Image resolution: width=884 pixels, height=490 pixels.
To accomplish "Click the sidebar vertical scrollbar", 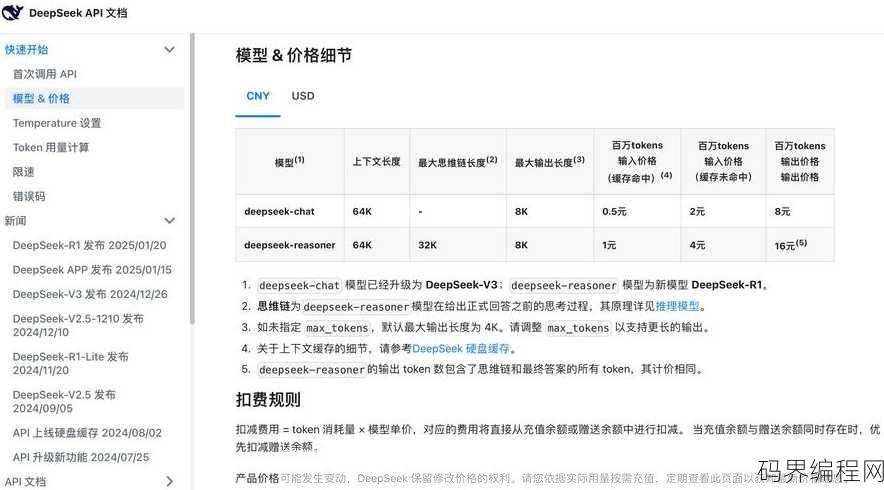I will (192, 178).
